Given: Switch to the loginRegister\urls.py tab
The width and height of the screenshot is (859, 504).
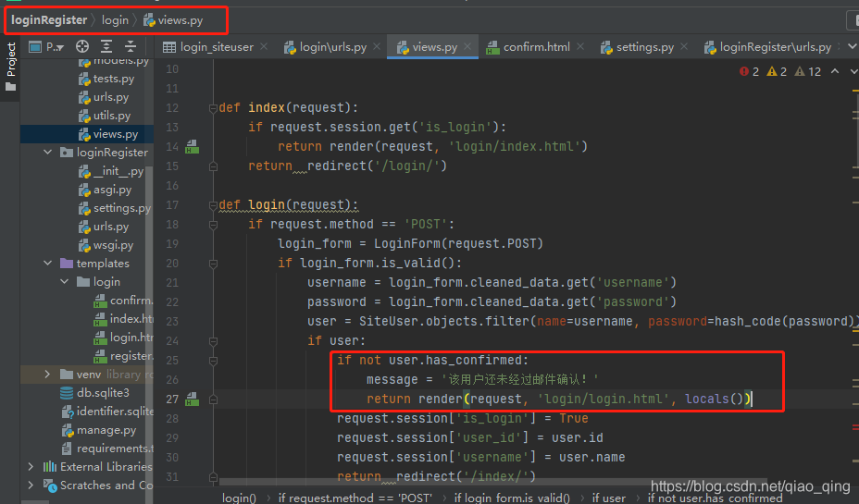Looking at the screenshot, I should click(x=768, y=47).
